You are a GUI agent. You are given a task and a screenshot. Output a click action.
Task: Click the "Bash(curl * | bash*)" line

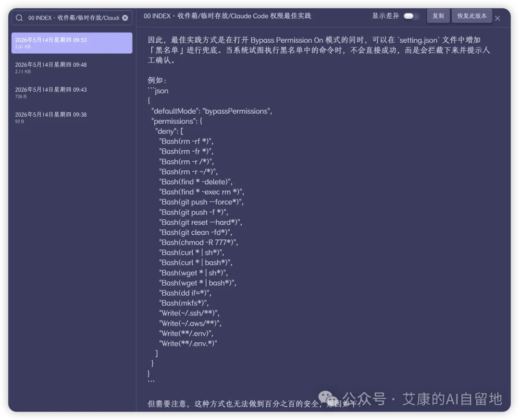click(196, 263)
